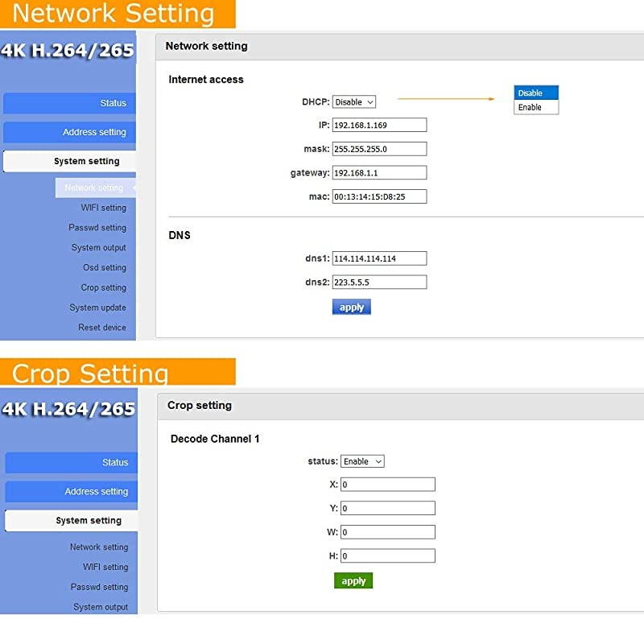Select Enable from the DHCP options list
644x644 pixels.
click(535, 107)
